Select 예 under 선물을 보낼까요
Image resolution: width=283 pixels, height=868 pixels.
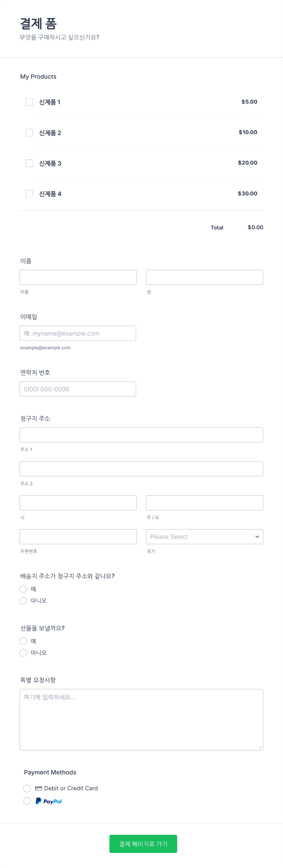pos(23,641)
